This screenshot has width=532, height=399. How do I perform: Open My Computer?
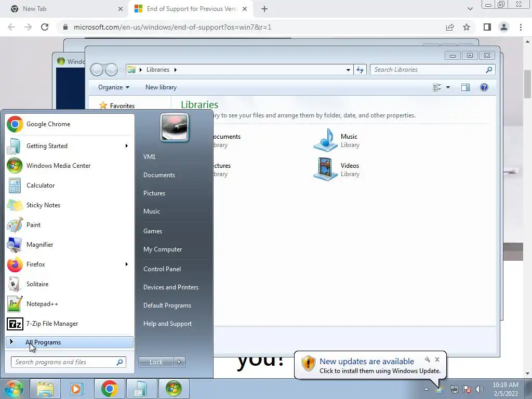click(x=163, y=249)
